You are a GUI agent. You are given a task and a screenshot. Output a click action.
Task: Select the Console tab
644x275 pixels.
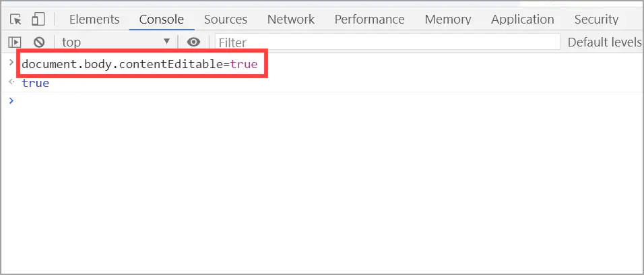pyautogui.click(x=162, y=20)
